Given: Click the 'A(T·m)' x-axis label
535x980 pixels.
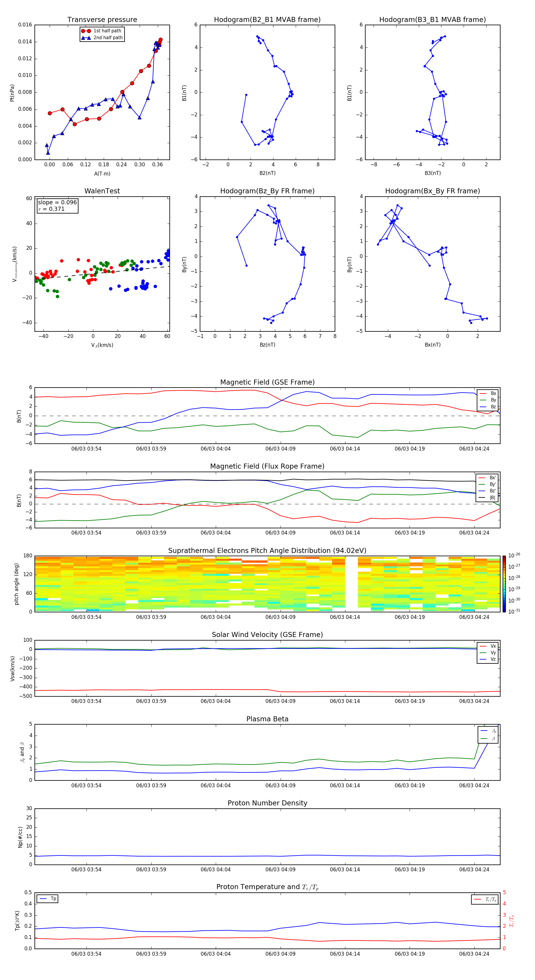Looking at the screenshot, I should tap(102, 174).
